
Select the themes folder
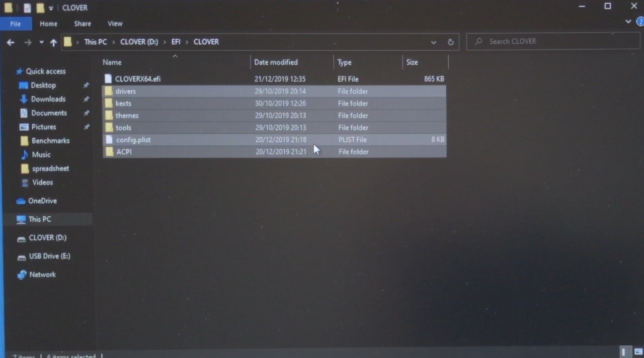274,115
